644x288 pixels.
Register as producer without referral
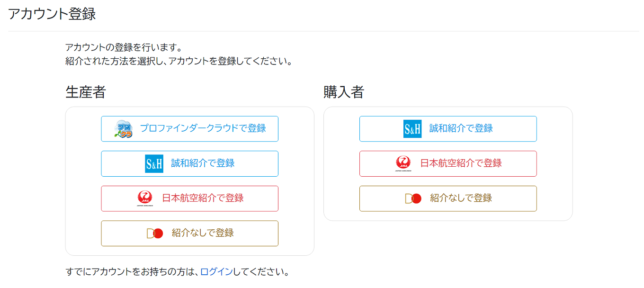tap(189, 233)
